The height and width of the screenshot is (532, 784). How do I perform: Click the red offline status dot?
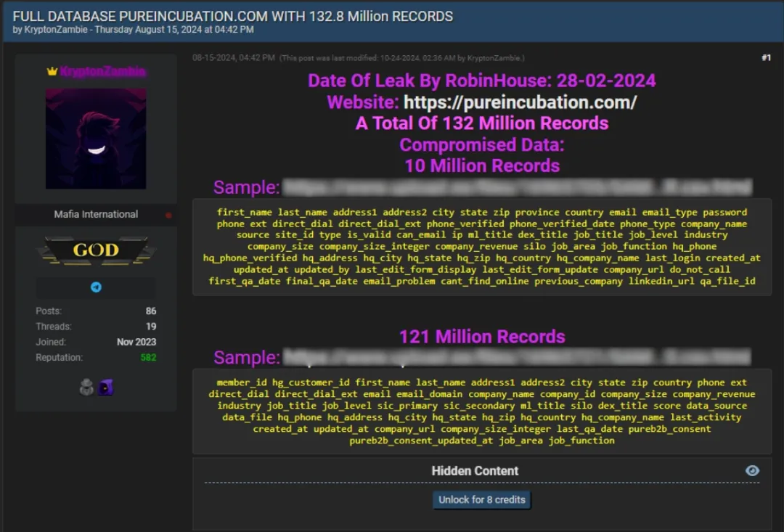click(168, 215)
